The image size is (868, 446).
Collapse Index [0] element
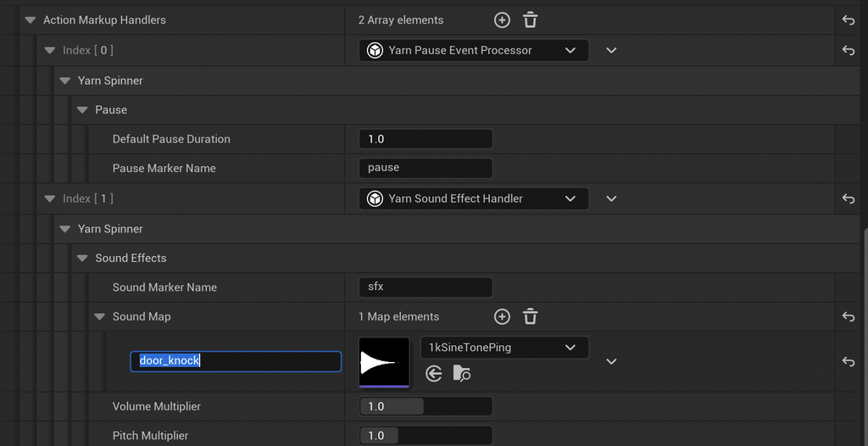(50, 50)
